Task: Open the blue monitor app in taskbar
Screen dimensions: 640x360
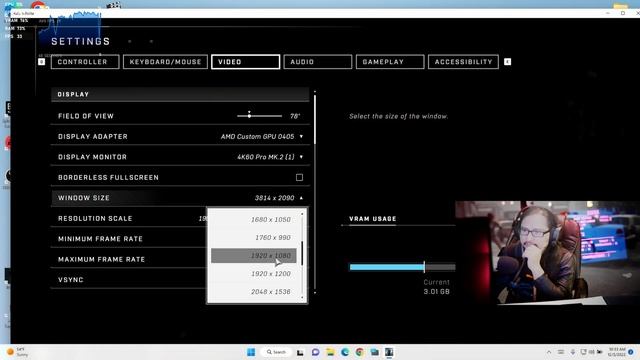Action: [374, 352]
